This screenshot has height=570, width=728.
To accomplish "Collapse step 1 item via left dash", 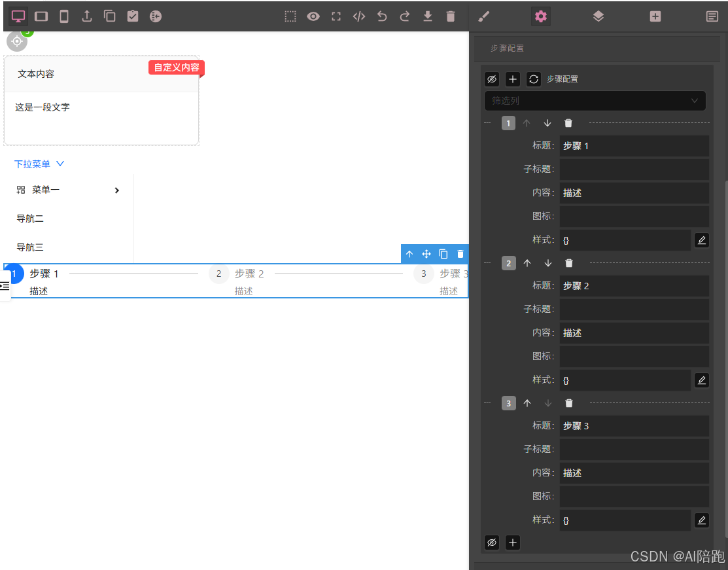I will point(487,123).
